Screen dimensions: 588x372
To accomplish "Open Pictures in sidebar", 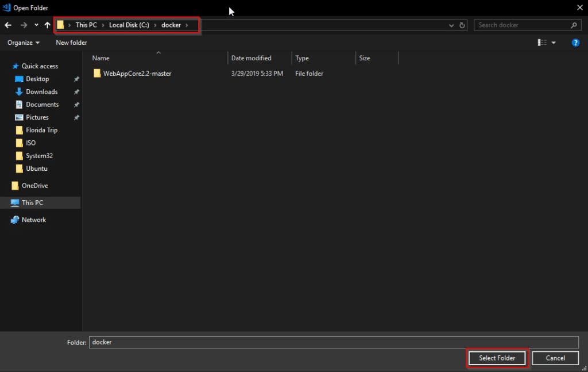I will tap(37, 117).
